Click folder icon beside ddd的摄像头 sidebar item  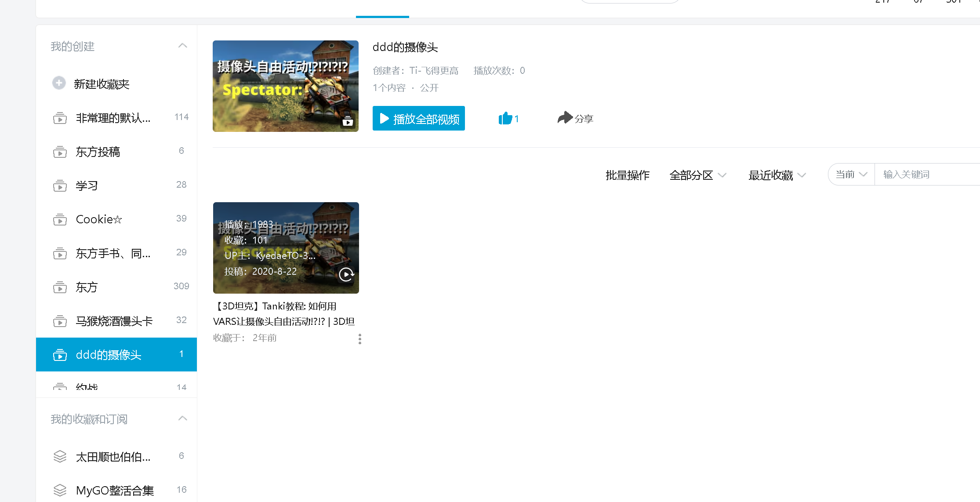click(60, 355)
